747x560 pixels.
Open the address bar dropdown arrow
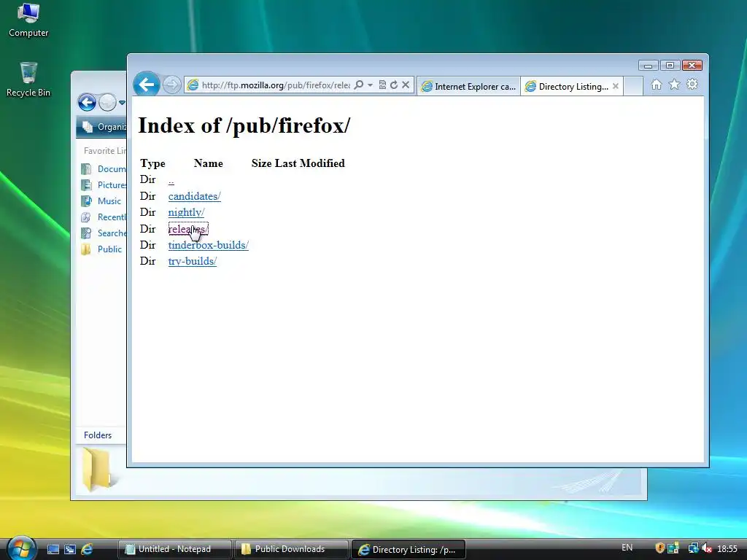point(370,85)
